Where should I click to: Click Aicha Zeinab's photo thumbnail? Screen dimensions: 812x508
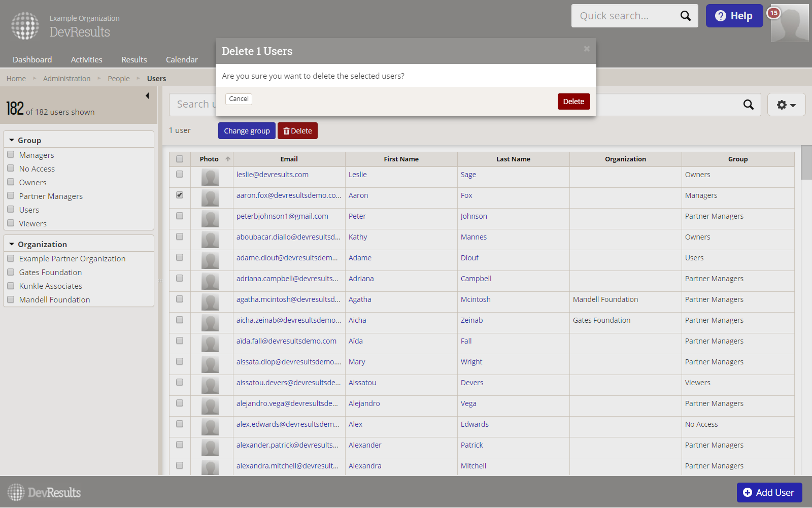(210, 323)
